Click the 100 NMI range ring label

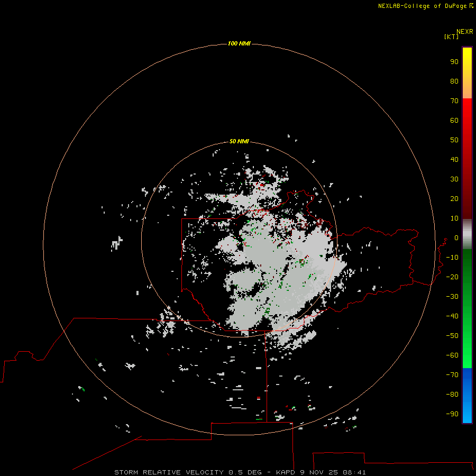tap(239, 43)
